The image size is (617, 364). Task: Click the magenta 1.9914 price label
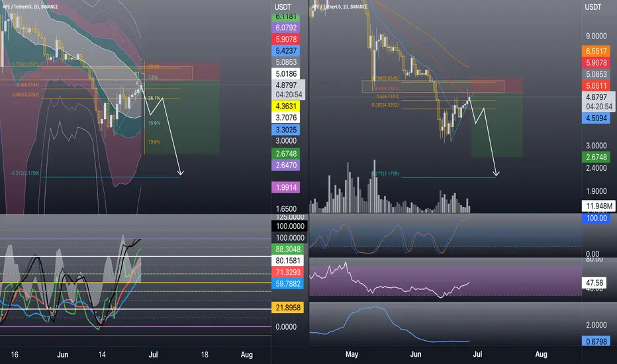[x=286, y=187]
